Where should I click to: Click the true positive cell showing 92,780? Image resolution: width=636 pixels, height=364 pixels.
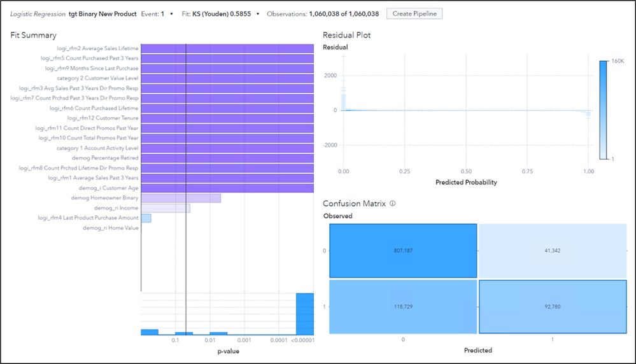pyautogui.click(x=551, y=306)
